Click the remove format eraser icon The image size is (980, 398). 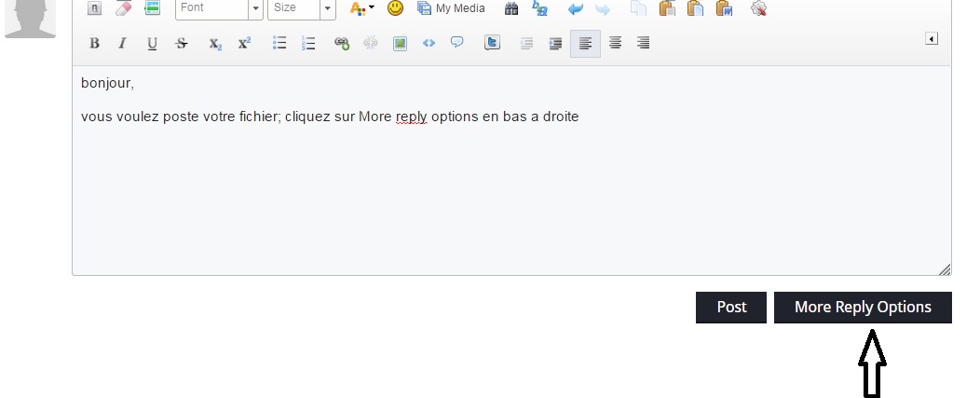pyautogui.click(x=123, y=8)
